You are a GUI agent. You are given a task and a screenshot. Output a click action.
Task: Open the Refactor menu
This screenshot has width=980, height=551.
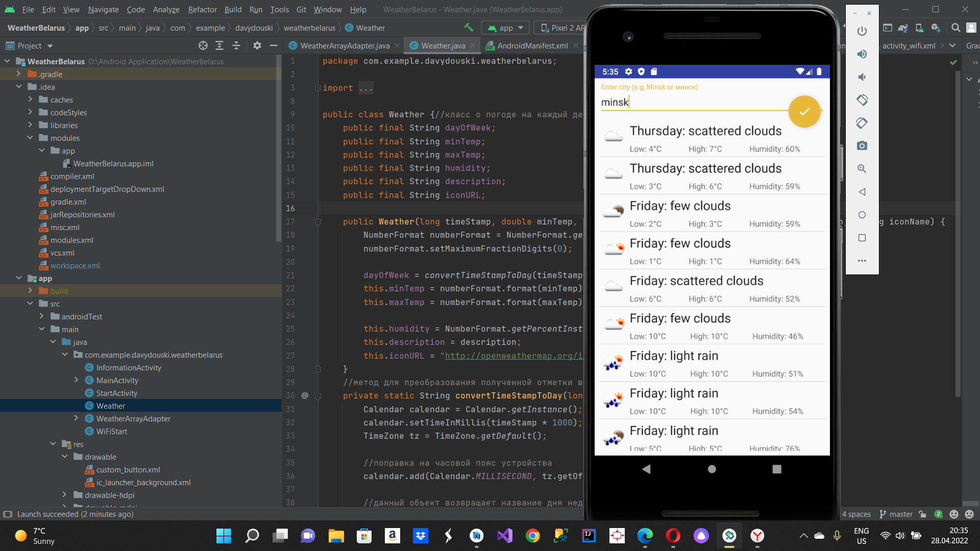tap(202, 9)
